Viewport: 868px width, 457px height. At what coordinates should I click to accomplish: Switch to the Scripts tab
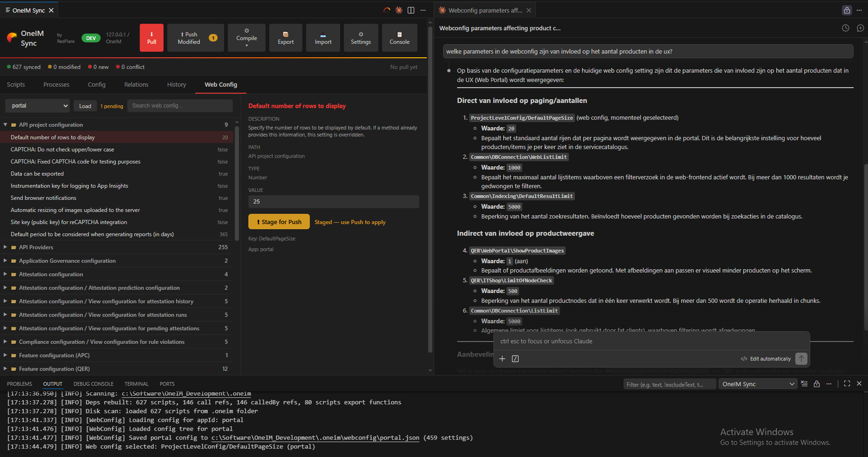click(x=16, y=85)
